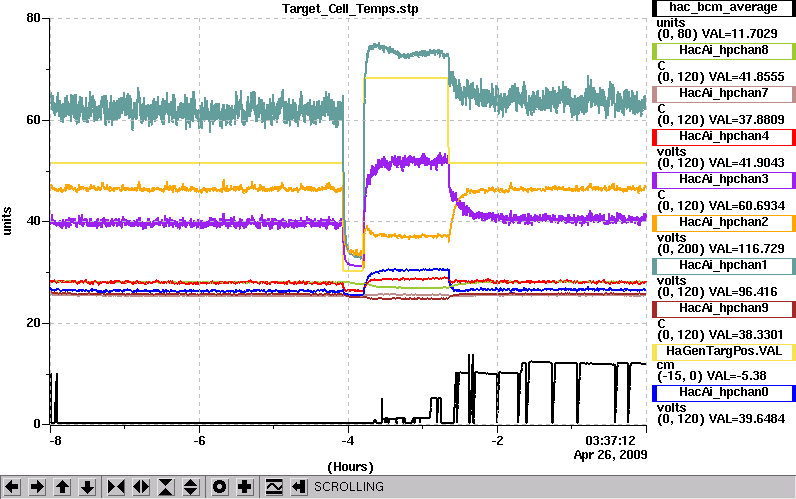Click the horizontal zoom-out diamond icon
The height and width of the screenshot is (499, 796).
pyautogui.click(x=141, y=487)
